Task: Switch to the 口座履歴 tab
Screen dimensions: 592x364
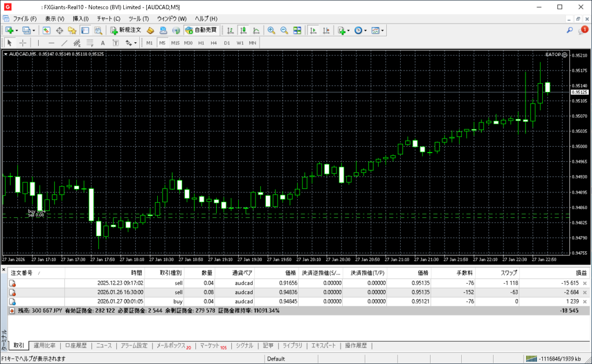Action: click(76, 346)
